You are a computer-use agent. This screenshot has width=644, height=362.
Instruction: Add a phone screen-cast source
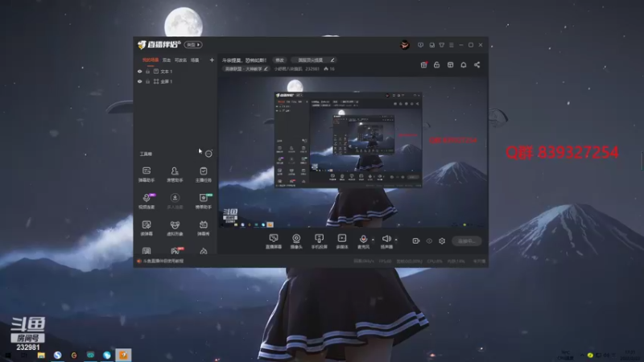[x=319, y=241]
